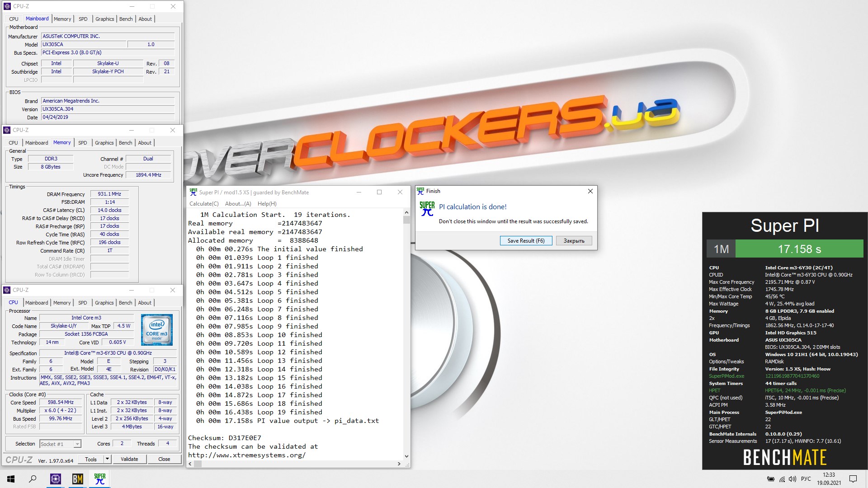Click Tools button in CPU-Z
Image resolution: width=868 pixels, height=488 pixels.
point(91,459)
